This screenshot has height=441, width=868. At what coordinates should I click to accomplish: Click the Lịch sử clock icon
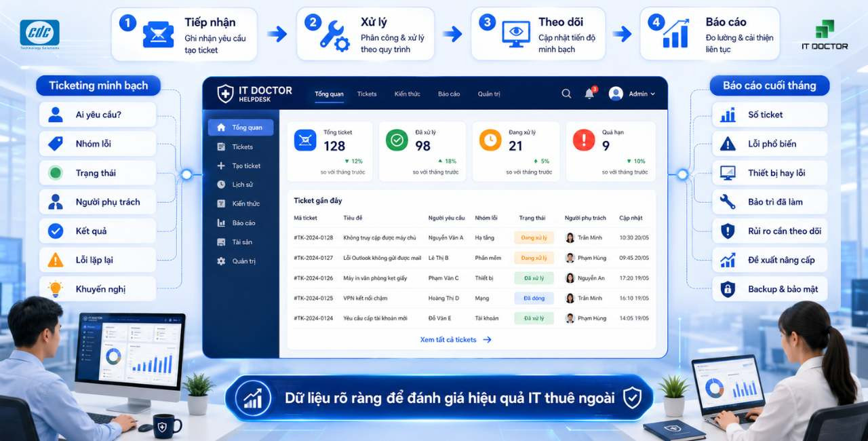coord(221,185)
